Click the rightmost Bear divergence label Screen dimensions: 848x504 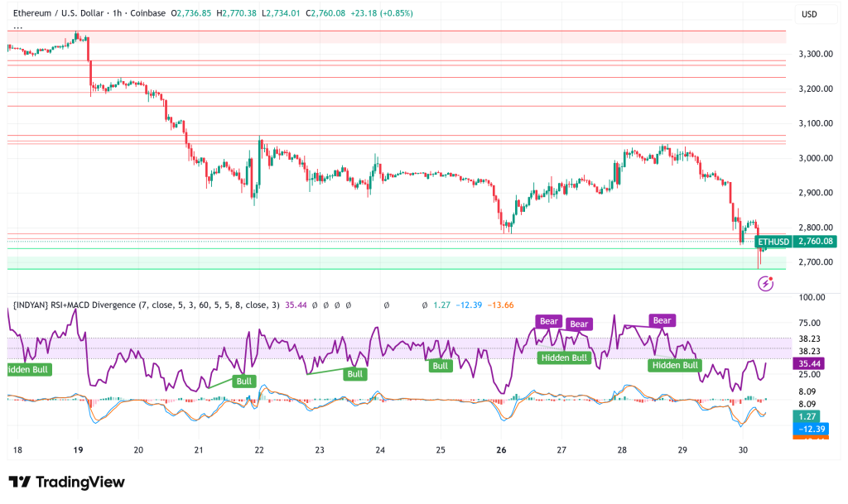pyautogui.click(x=662, y=320)
